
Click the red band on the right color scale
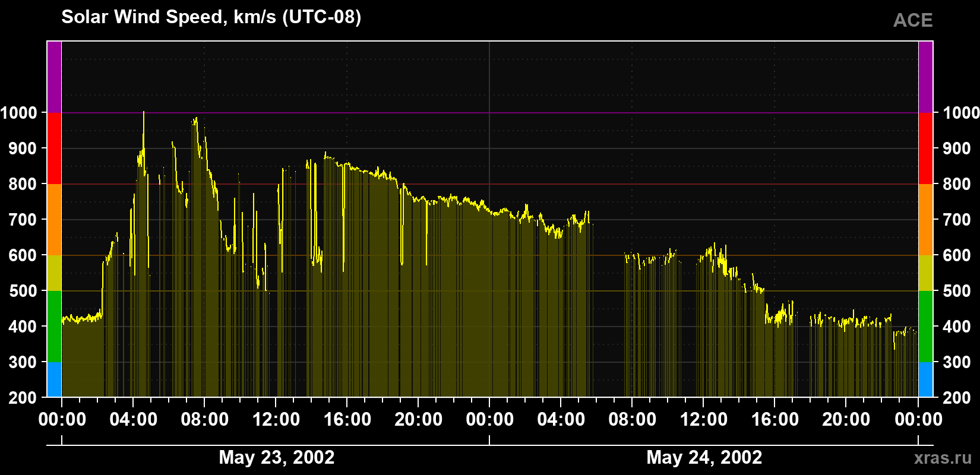coord(925,148)
